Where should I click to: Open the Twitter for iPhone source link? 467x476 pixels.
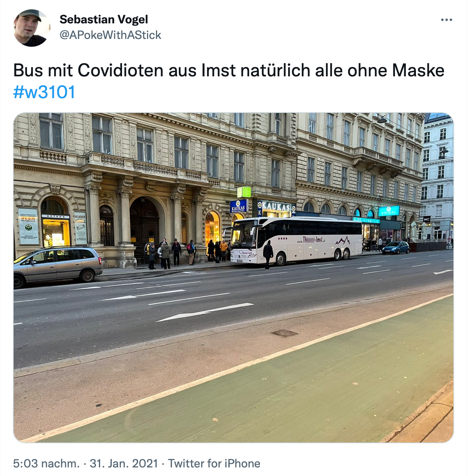point(214,464)
